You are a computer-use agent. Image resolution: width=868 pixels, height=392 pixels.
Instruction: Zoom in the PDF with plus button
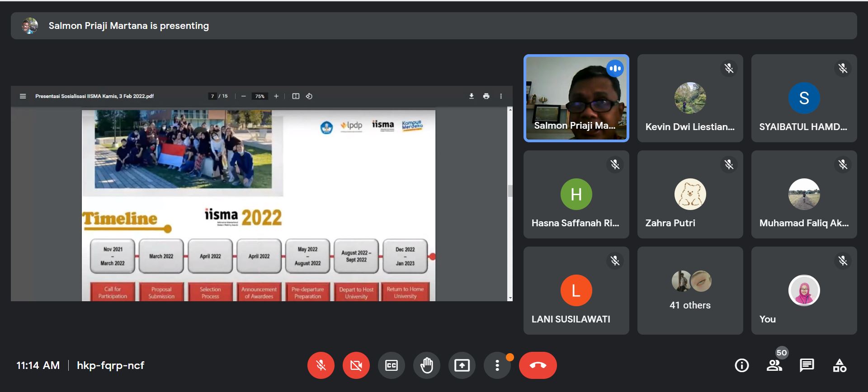[x=276, y=96]
